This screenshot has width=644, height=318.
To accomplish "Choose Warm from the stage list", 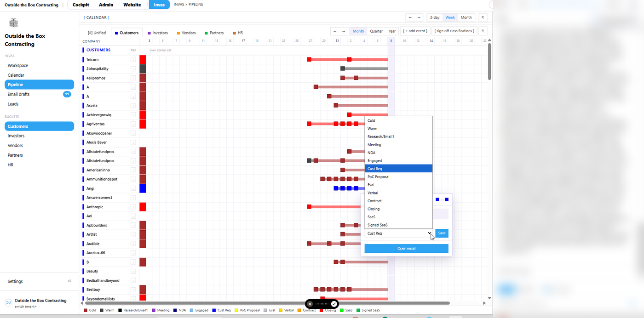I will click(399, 129).
